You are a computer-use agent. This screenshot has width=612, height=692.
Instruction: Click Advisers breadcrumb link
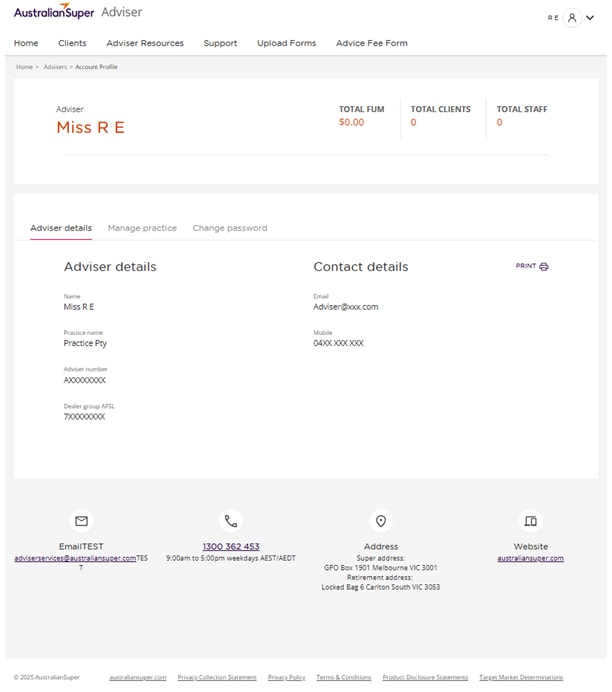(55, 67)
